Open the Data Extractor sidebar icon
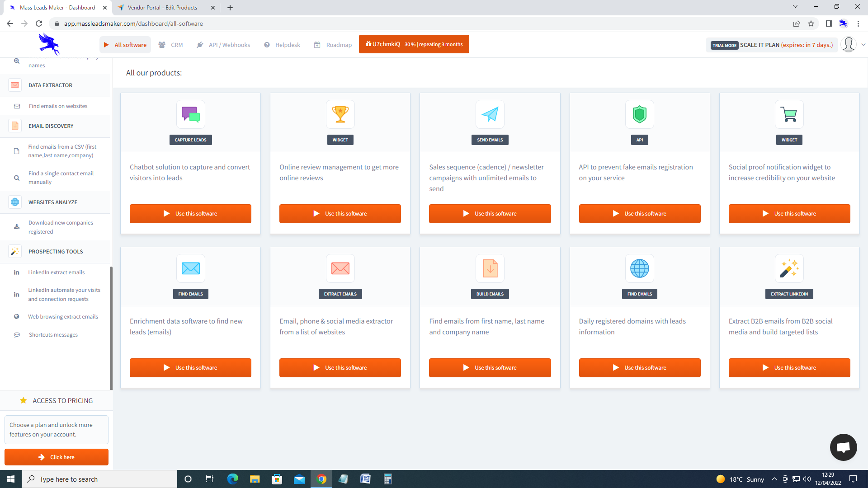 pyautogui.click(x=15, y=85)
